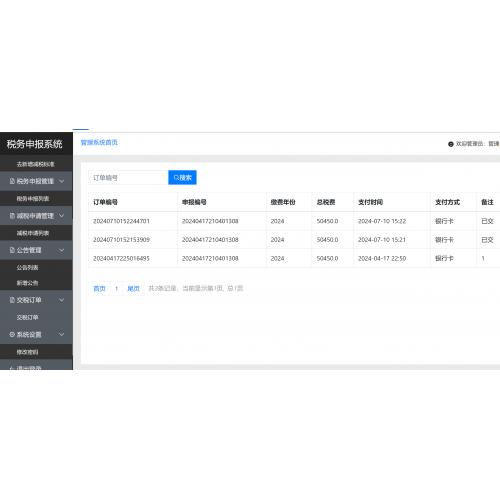The height and width of the screenshot is (500, 500).
Task: Toggle the 系统设置 chevron arrow
Action: tap(62, 334)
